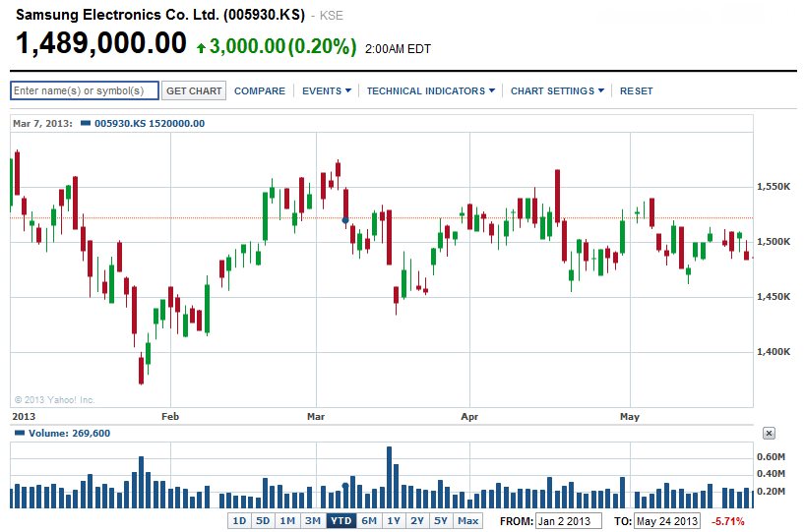Click the 0.60M volume axis label

point(772,457)
